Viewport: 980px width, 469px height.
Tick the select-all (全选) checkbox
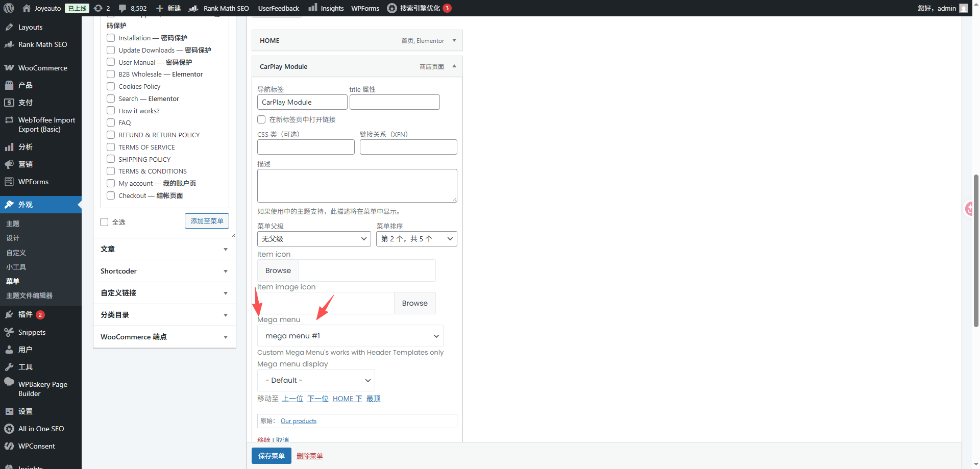coord(105,222)
